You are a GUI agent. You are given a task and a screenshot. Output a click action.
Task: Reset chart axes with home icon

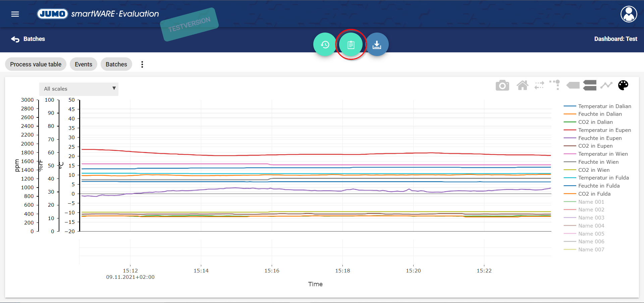pyautogui.click(x=522, y=86)
